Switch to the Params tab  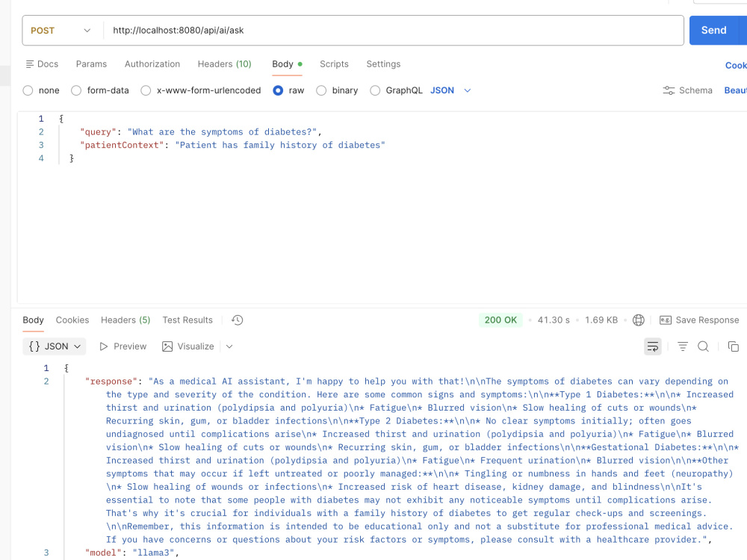91,63
